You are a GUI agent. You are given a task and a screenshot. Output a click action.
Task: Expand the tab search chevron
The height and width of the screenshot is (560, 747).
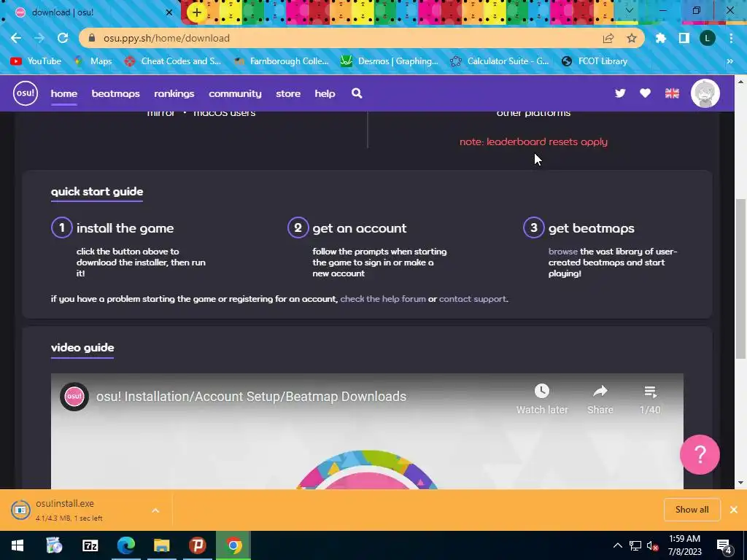tap(630, 10)
